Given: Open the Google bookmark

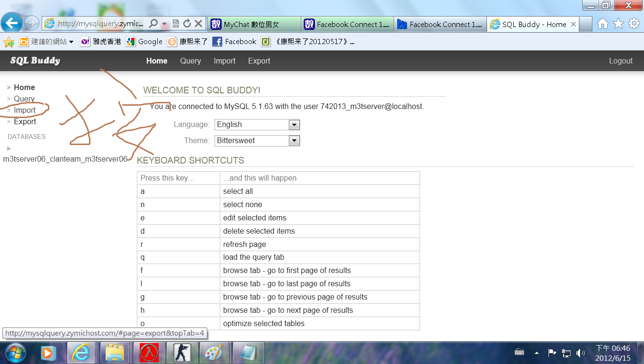Looking at the screenshot, I should [x=144, y=42].
